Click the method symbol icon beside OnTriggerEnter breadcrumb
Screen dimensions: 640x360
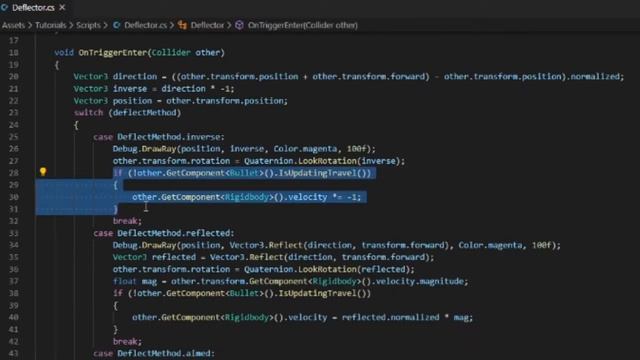click(x=240, y=25)
